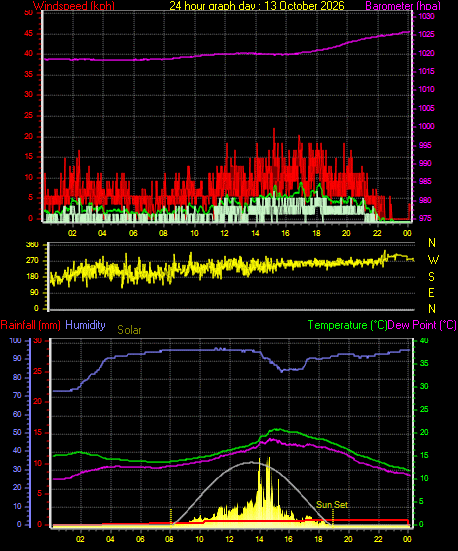Select barometer axis value 1015

426,71
